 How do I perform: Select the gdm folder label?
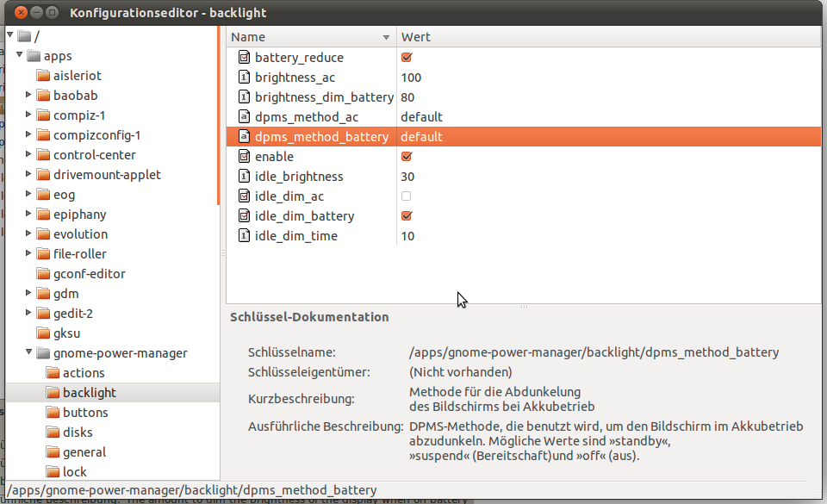point(66,294)
